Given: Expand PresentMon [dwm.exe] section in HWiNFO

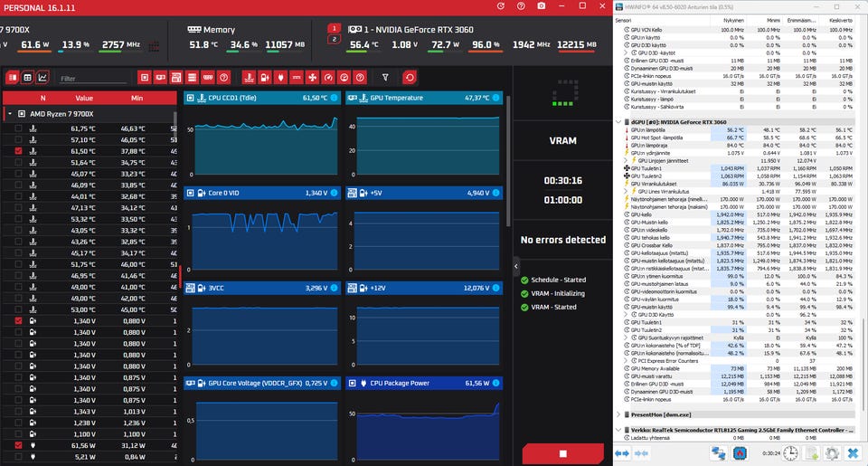Looking at the screenshot, I should coord(618,414).
